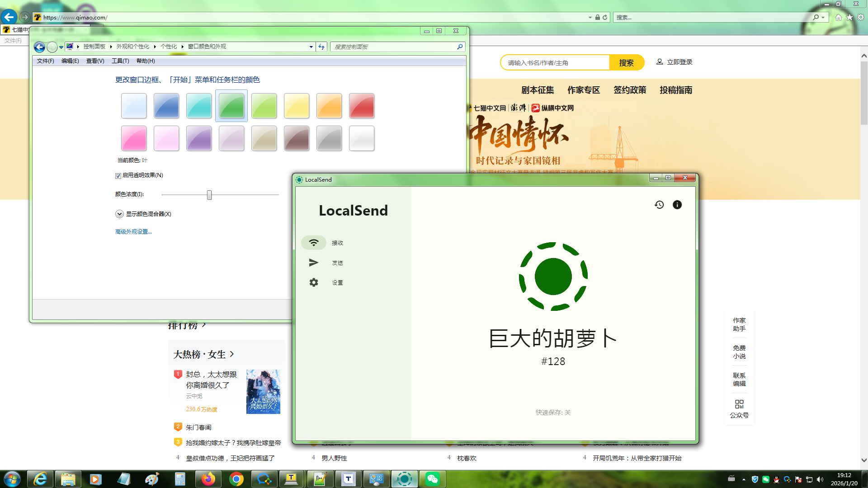Screen dimensions: 868x488
Task: Switch to LocalSend send arrow icon
Action: [314, 263]
